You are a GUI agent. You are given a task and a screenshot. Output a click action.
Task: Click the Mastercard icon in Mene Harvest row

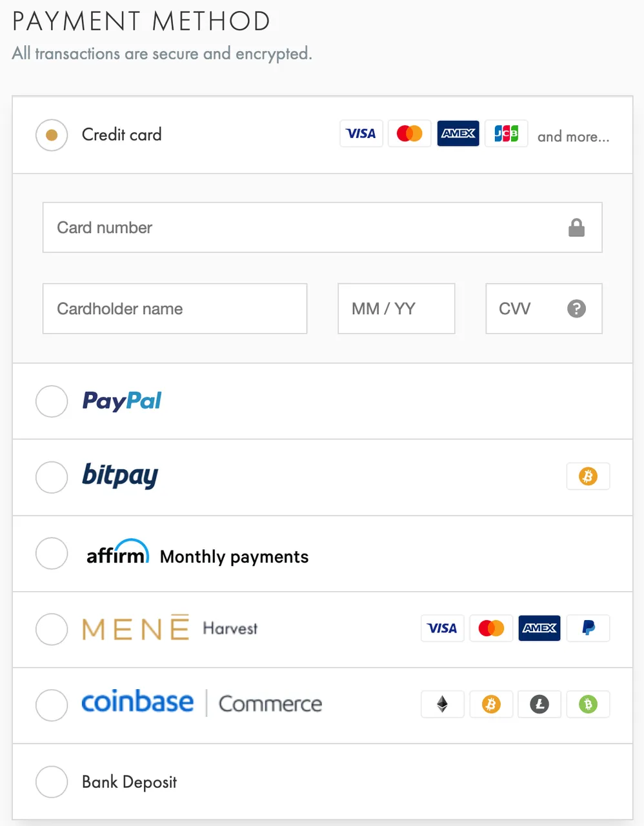(x=491, y=628)
